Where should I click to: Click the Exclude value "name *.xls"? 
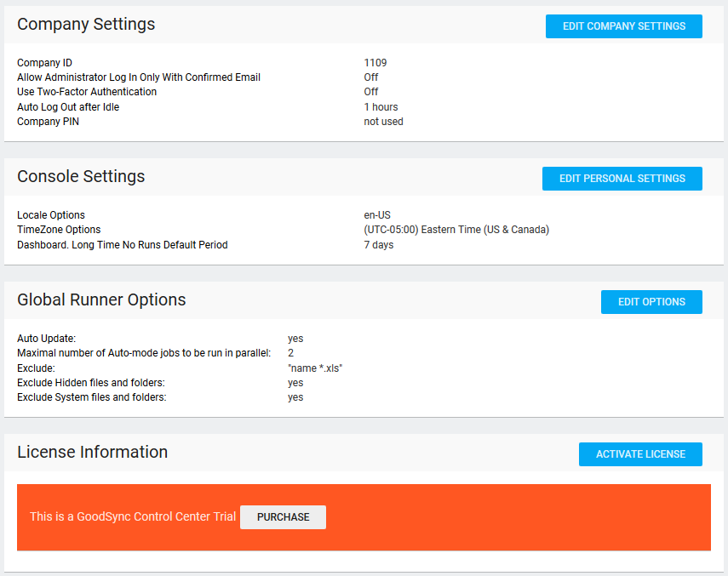tap(315, 368)
